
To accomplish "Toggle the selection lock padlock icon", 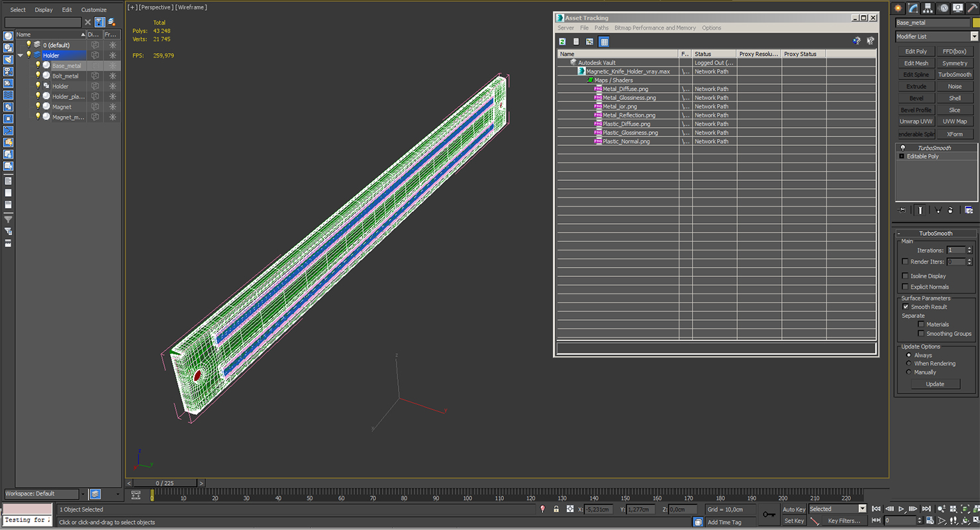I will click(556, 509).
